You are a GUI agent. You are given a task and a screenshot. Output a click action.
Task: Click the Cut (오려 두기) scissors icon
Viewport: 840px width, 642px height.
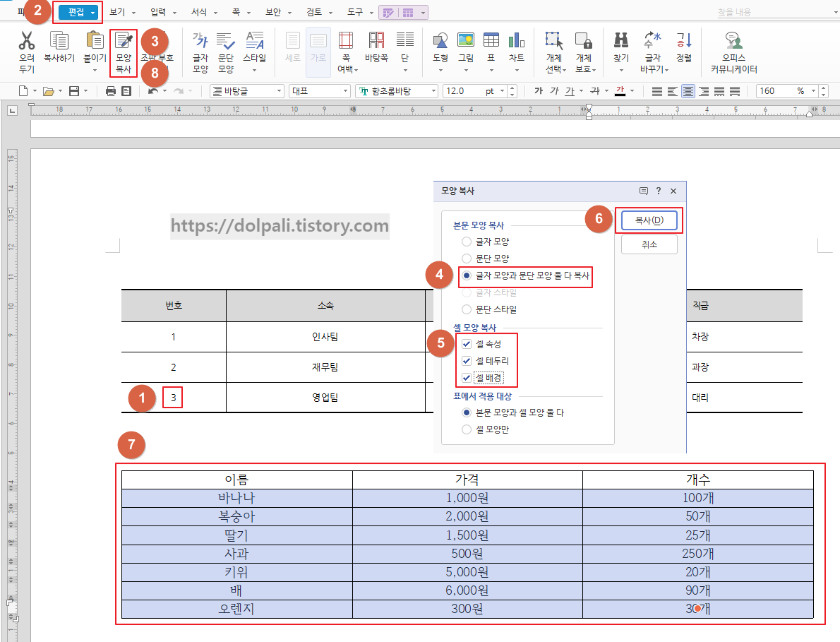pyautogui.click(x=26, y=41)
